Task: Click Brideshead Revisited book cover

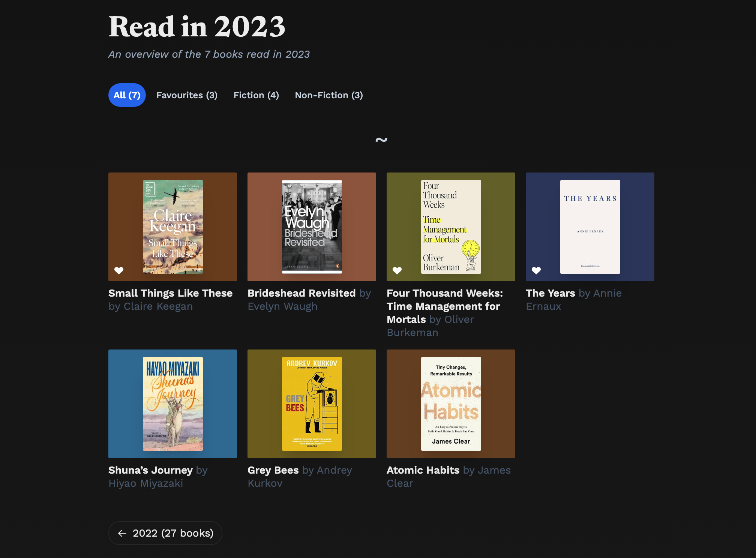Action: pos(312,227)
